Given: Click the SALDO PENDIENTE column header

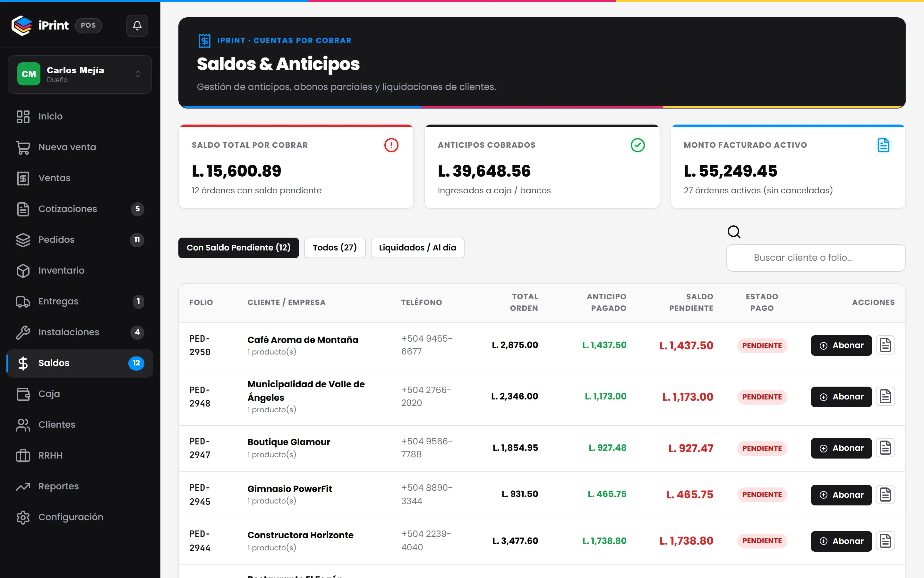Looking at the screenshot, I should [x=691, y=302].
